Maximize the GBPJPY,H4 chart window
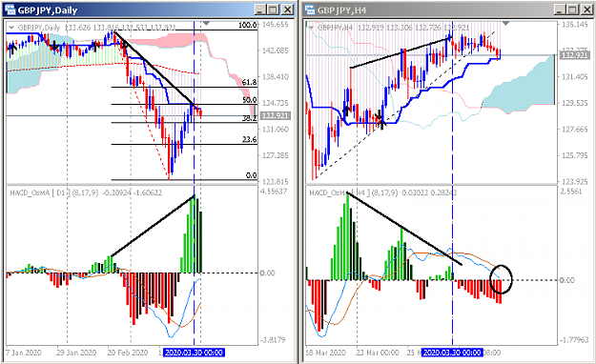 [573, 10]
